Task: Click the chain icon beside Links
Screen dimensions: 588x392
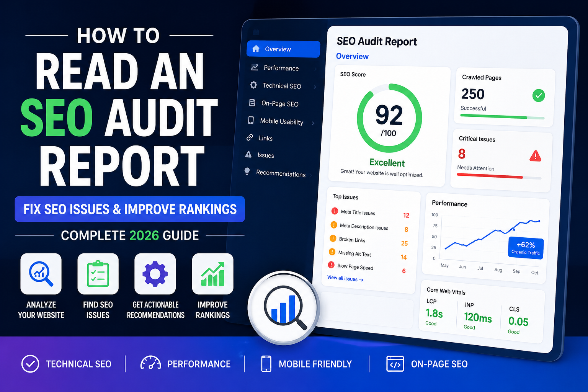Action: [250, 137]
